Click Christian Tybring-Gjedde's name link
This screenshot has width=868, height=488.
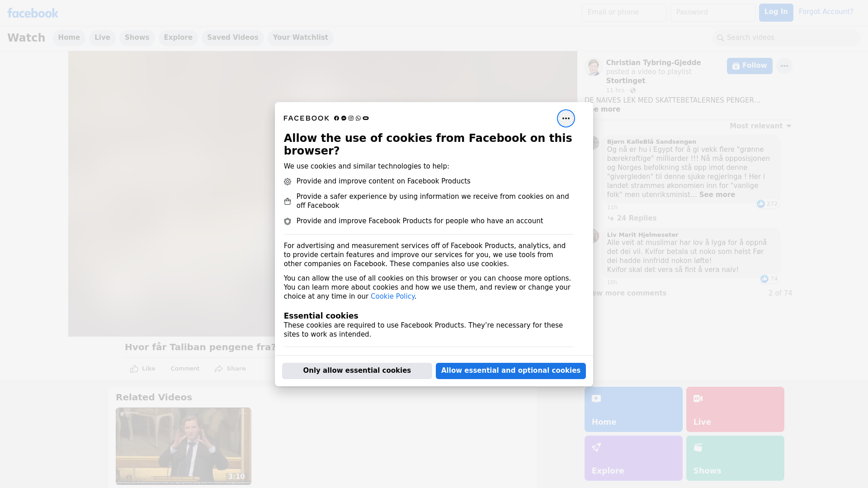[653, 63]
